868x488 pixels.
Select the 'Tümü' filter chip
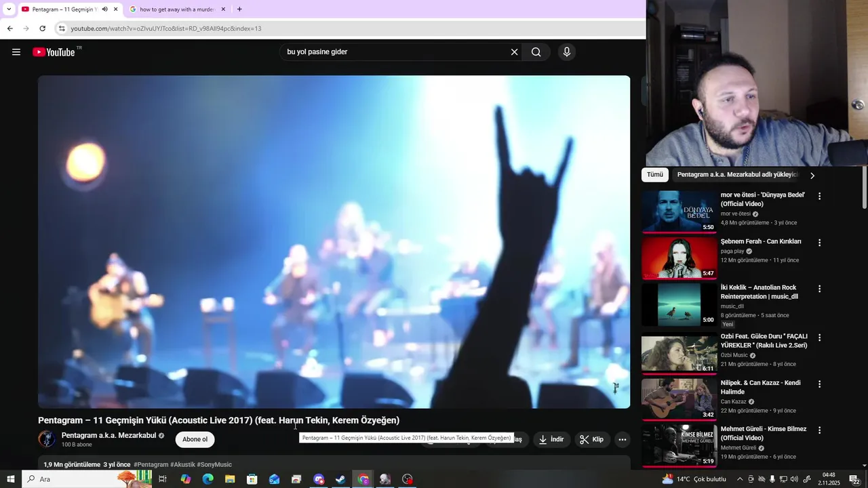click(655, 175)
